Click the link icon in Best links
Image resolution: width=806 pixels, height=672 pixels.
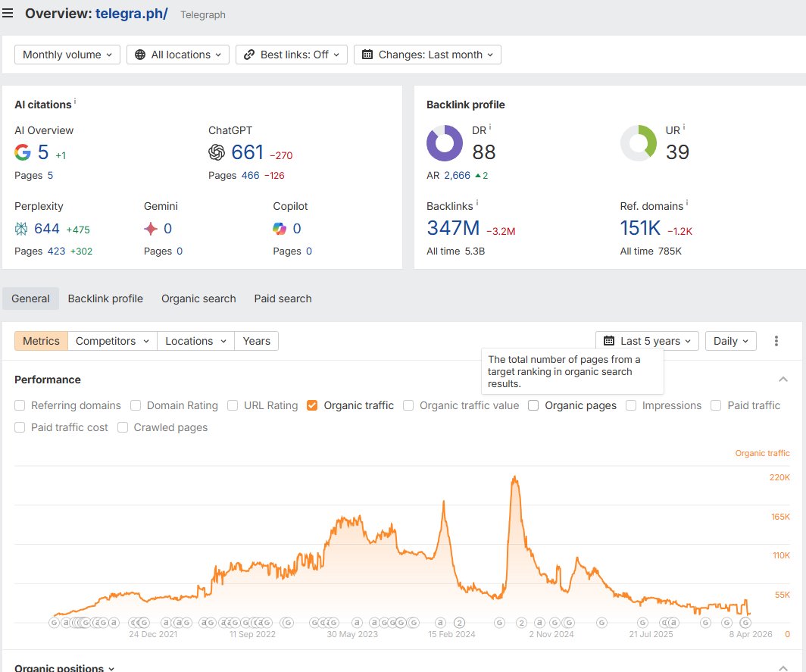[x=249, y=55]
